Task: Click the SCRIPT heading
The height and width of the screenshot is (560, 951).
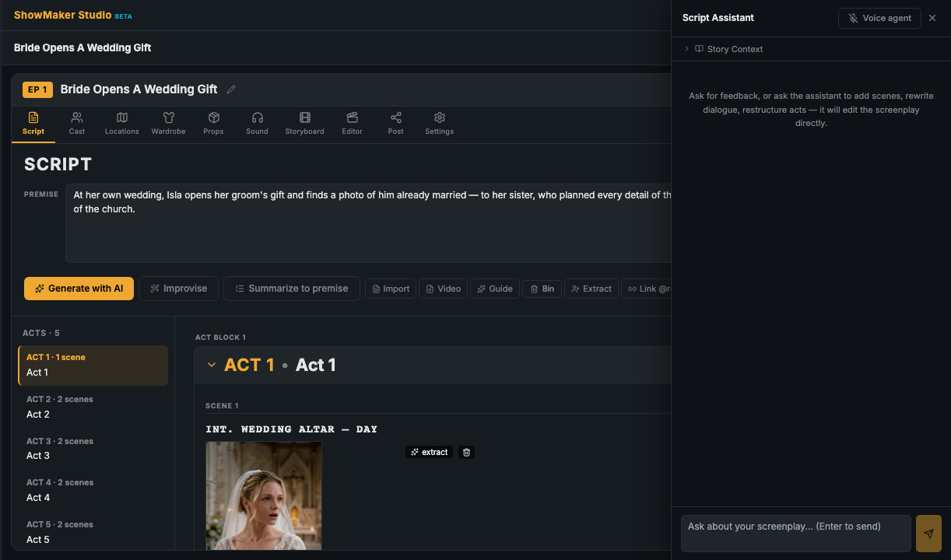Action: (x=58, y=164)
